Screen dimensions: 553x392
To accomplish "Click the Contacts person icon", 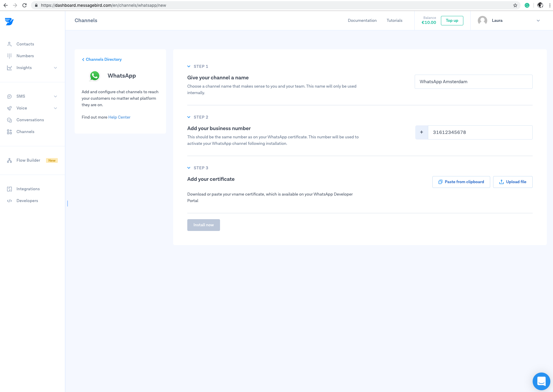I will [9, 44].
